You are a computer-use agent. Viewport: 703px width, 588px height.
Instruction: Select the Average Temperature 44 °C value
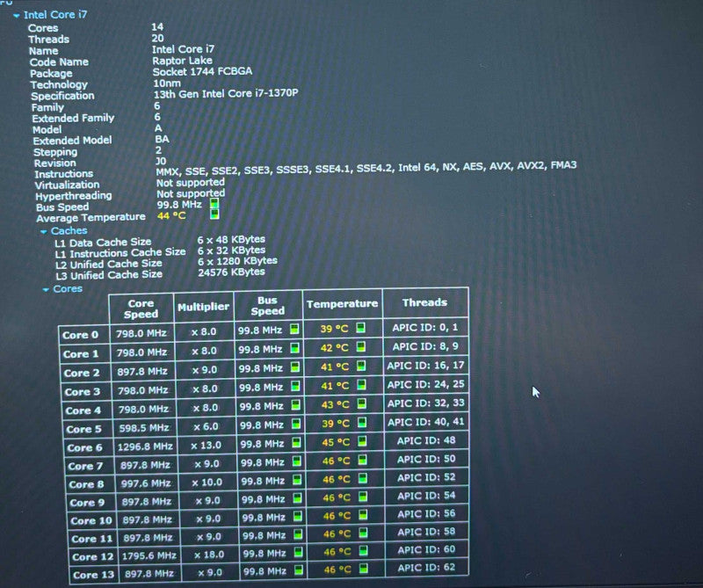click(171, 215)
